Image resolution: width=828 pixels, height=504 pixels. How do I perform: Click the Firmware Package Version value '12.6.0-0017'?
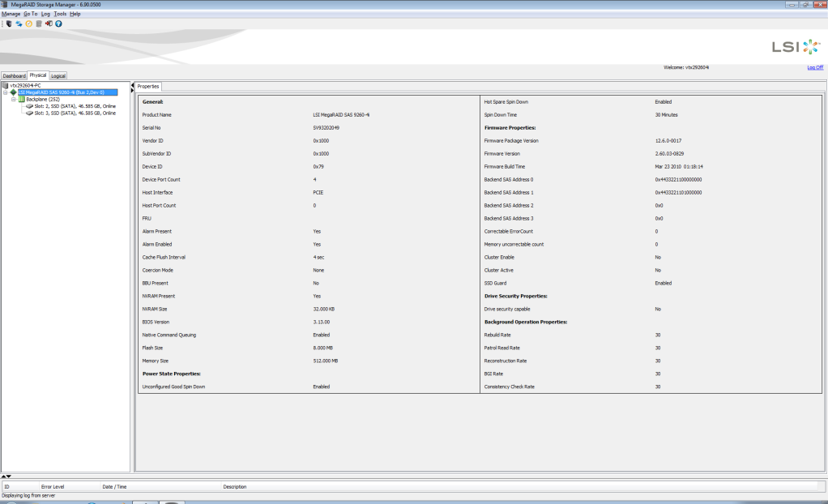[668, 140]
